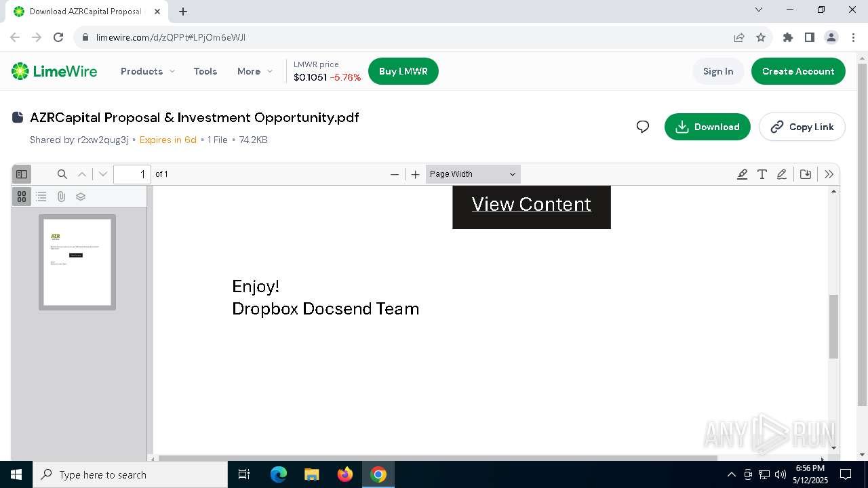Open Microsoft Edge from taskbar
Screen dimensions: 868x488
tap(279, 474)
